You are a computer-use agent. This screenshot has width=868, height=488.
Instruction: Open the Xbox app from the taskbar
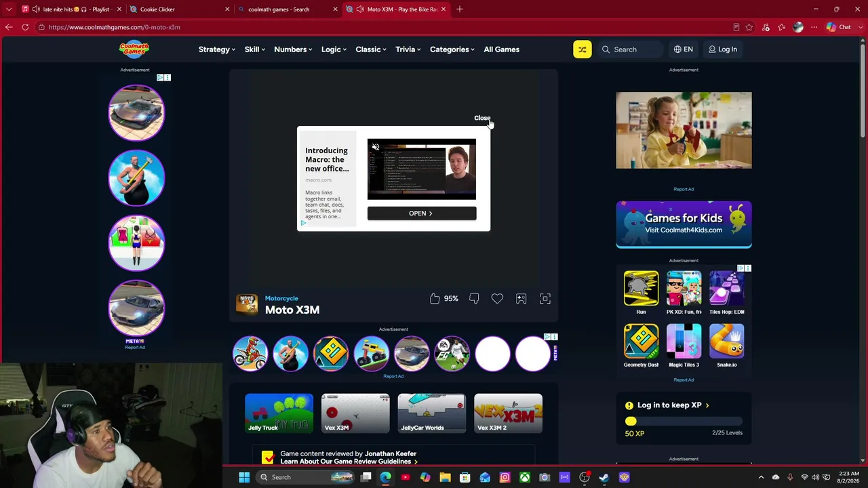[525, 477]
